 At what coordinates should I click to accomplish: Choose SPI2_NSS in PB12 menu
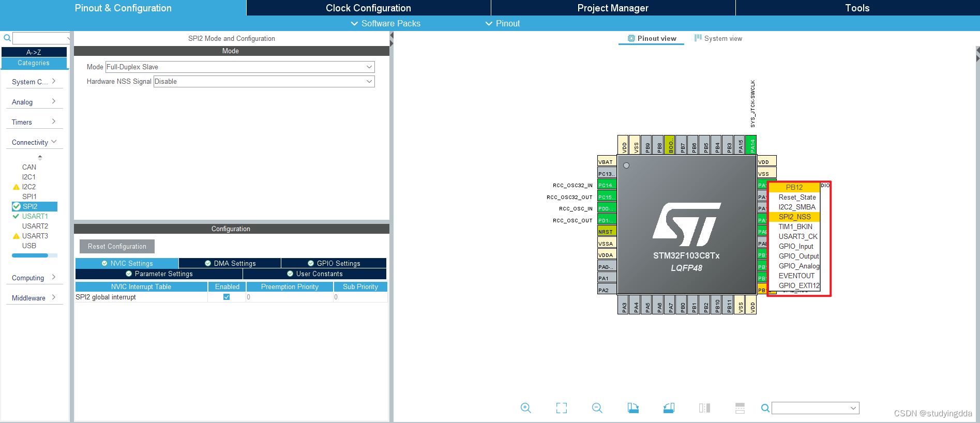click(x=794, y=217)
